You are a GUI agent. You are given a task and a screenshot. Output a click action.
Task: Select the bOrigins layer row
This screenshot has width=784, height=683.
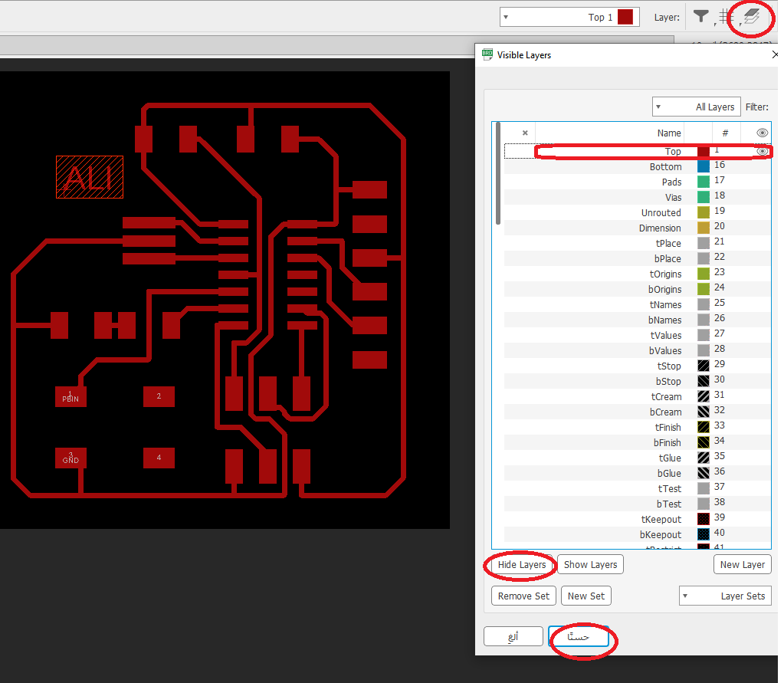pos(637,289)
